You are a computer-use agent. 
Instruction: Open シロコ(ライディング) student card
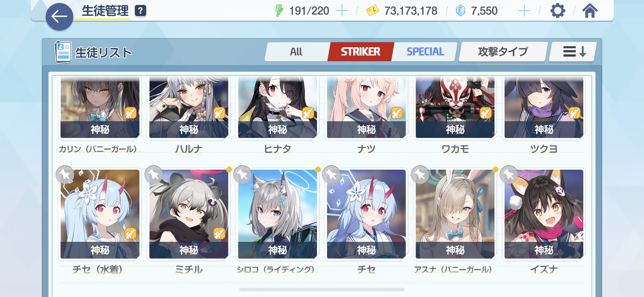click(277, 215)
